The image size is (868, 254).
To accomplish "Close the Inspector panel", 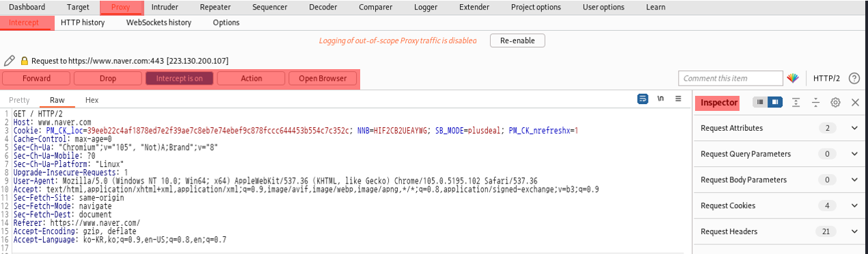I will point(855,103).
